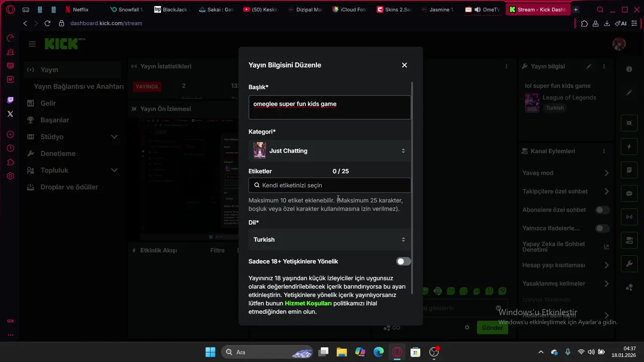Open Microsoft Edge from the taskbar

[x=378, y=352]
